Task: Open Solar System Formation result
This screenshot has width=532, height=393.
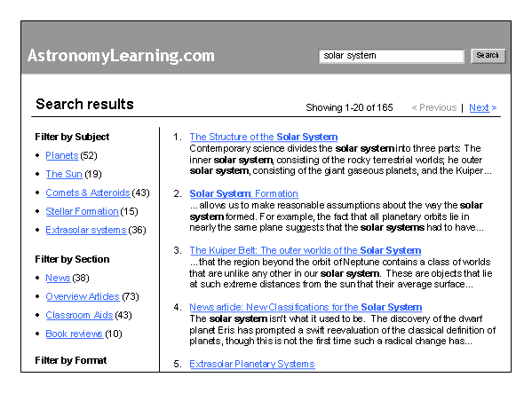Action: [x=243, y=193]
